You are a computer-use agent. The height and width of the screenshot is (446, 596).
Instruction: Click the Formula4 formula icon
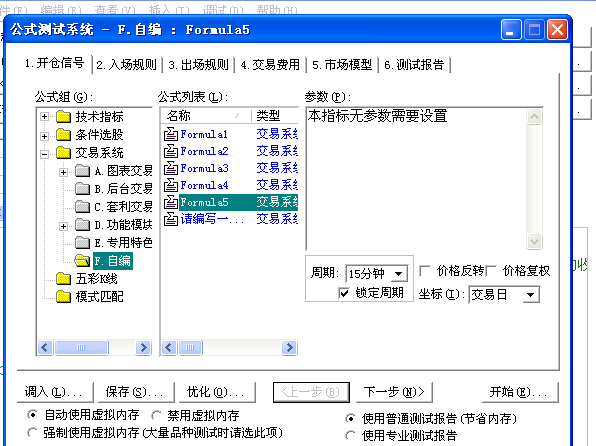(171, 185)
